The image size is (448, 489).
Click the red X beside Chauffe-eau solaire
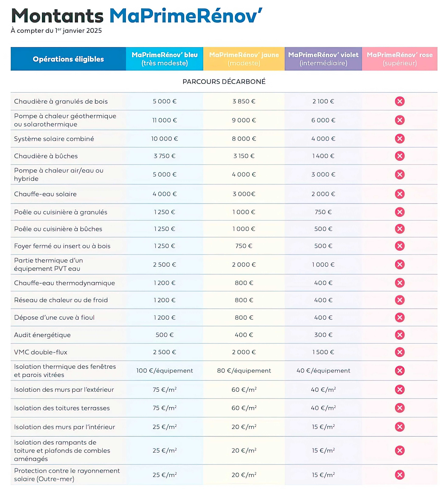(400, 194)
